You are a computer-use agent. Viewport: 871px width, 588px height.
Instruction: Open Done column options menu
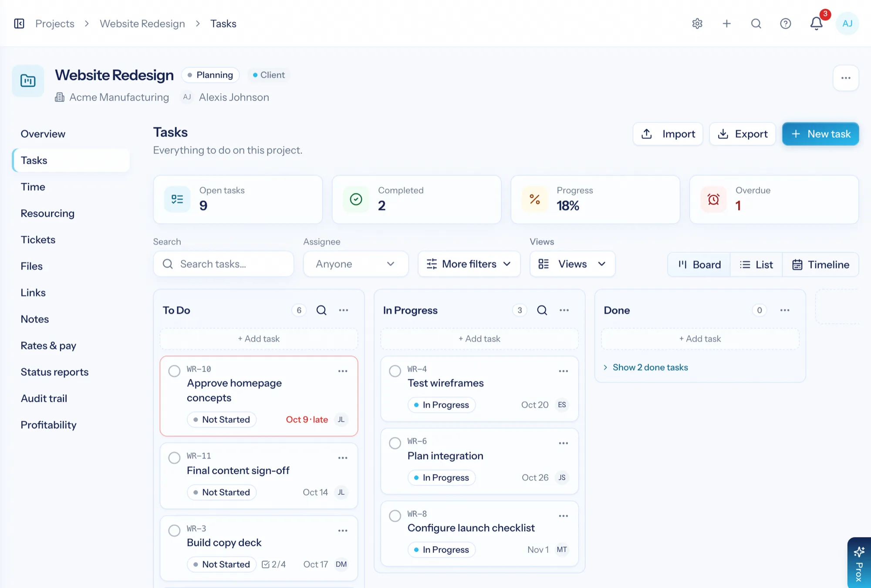coord(785,310)
